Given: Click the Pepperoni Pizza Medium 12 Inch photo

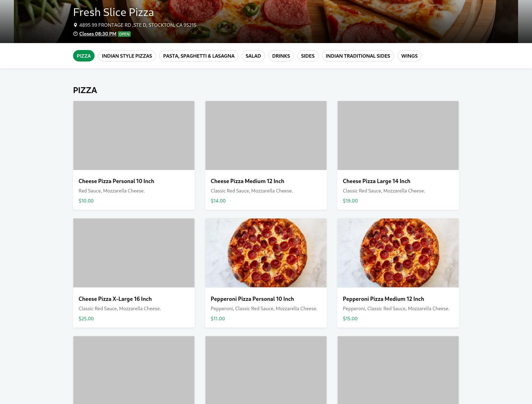Looking at the screenshot, I should point(398,253).
